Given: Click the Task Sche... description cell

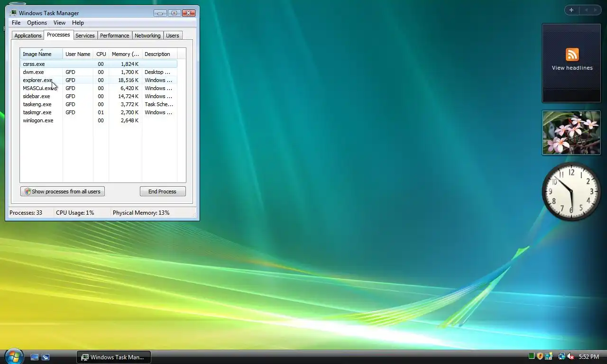Looking at the screenshot, I should pos(159,104).
